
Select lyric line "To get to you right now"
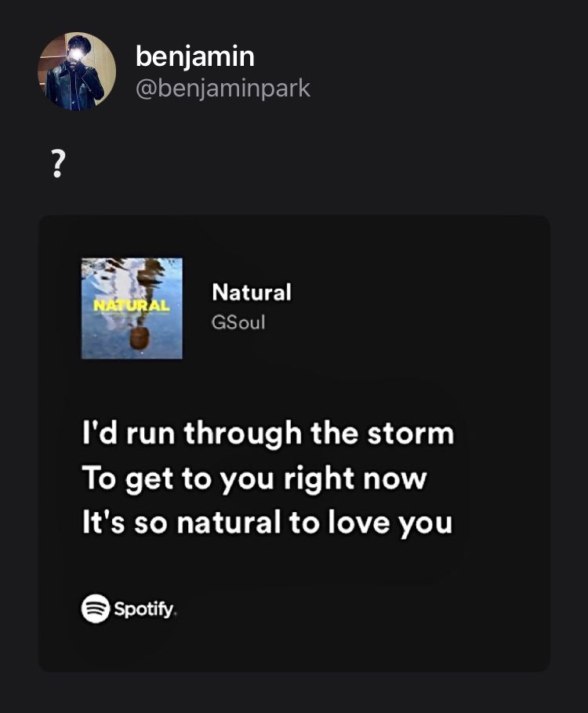tap(254, 478)
